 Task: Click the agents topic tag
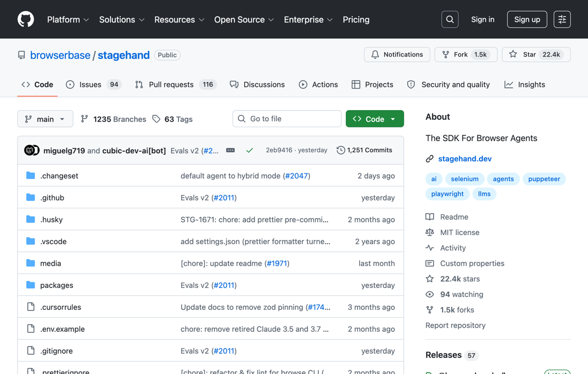click(x=503, y=179)
